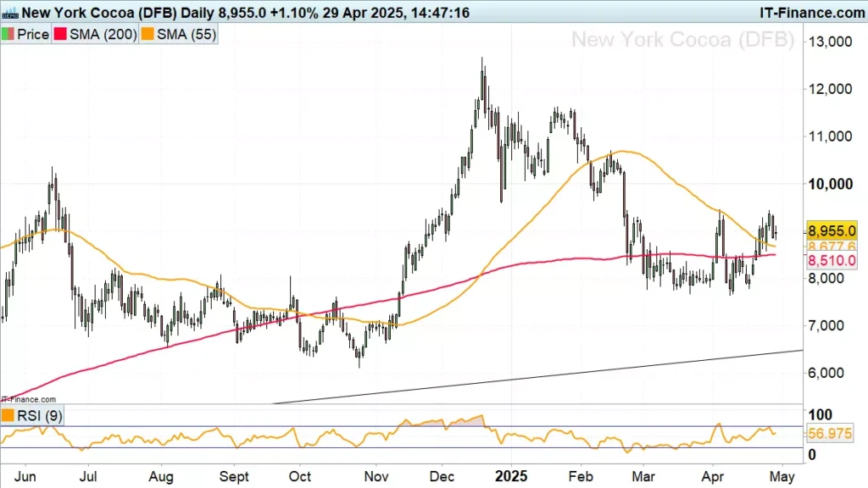Click the 2025 year marker on time axis
This screenshot has width=868, height=488.
511,476
